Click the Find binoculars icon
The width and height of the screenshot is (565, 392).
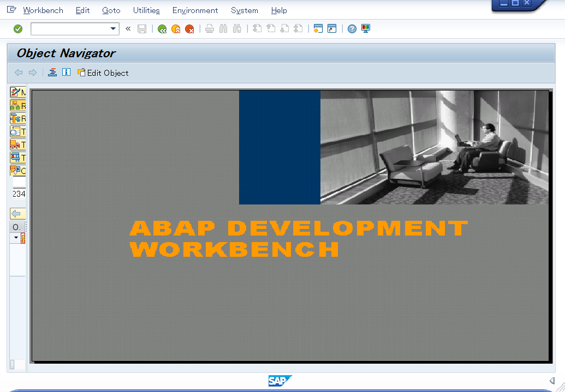[x=223, y=29]
